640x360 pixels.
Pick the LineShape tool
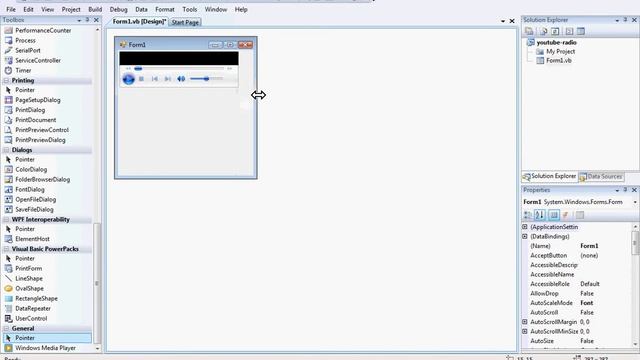pyautogui.click(x=29, y=278)
